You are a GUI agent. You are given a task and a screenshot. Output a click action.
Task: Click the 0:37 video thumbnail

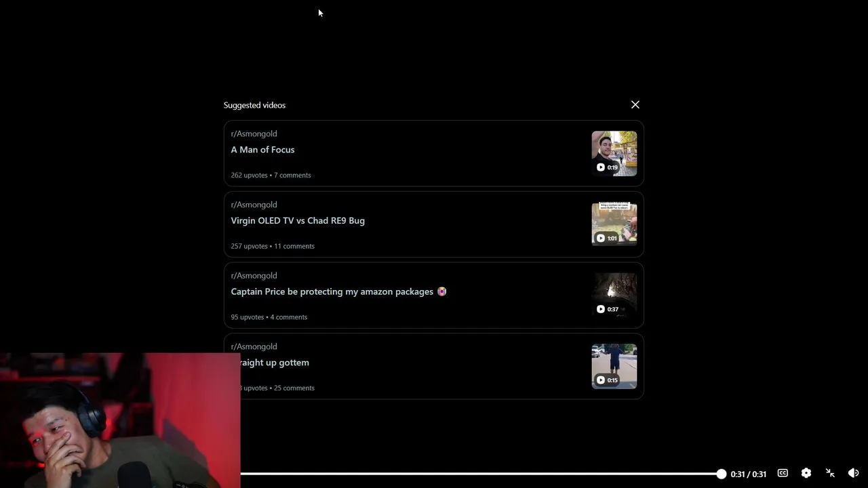coord(614,296)
